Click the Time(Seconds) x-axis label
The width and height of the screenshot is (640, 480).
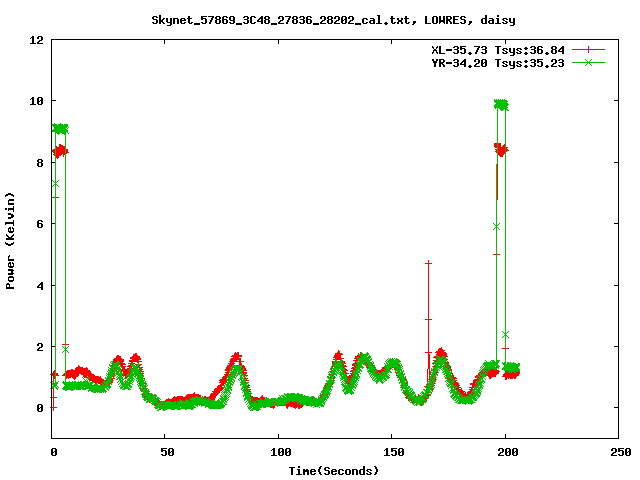tap(334, 470)
